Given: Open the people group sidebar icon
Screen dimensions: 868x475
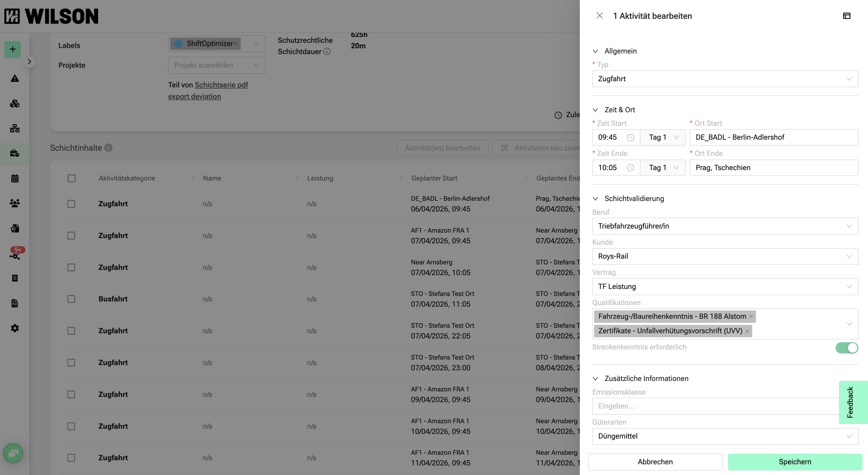Looking at the screenshot, I should click(x=14, y=203).
